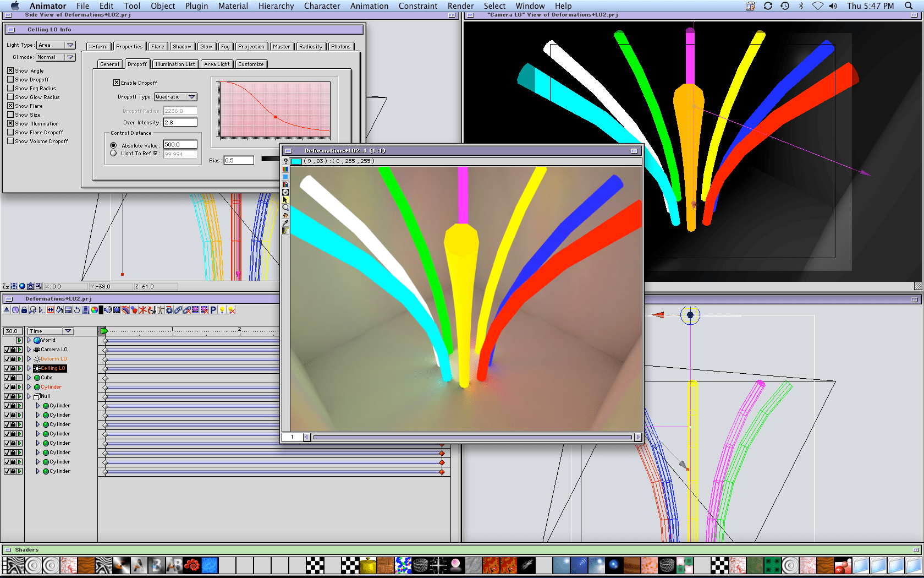The width and height of the screenshot is (924, 578).
Task: Open the Customize sub-tab
Action: (x=251, y=64)
